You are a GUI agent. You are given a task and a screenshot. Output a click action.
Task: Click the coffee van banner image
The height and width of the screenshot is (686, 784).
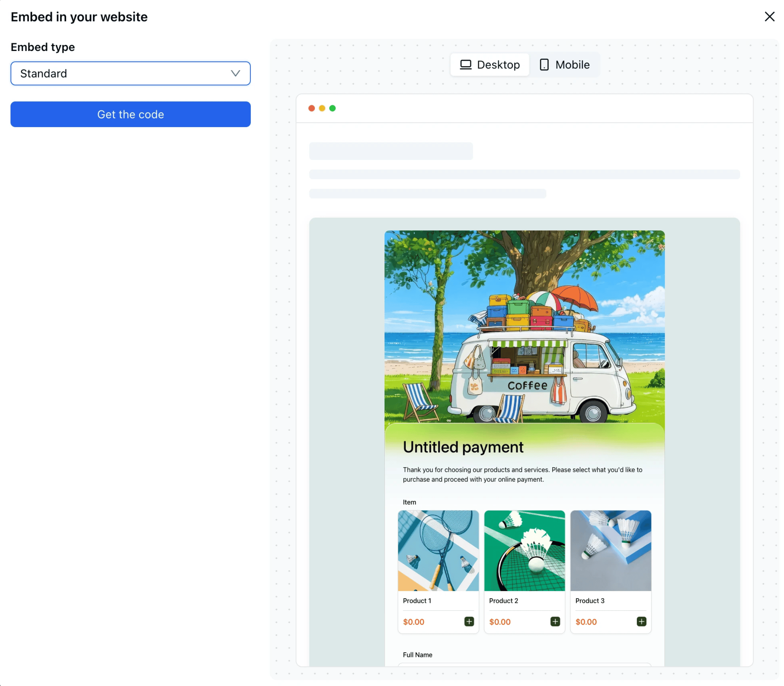524,326
